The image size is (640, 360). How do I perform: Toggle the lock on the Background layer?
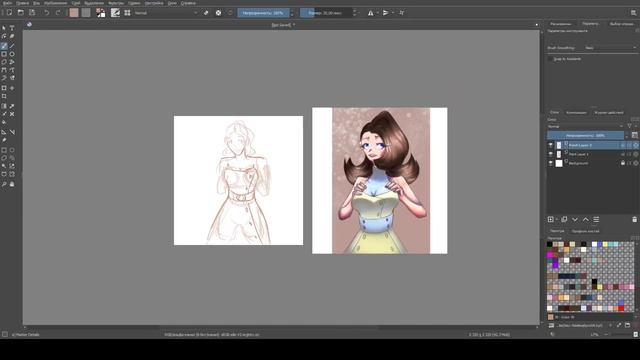pyautogui.click(x=623, y=163)
